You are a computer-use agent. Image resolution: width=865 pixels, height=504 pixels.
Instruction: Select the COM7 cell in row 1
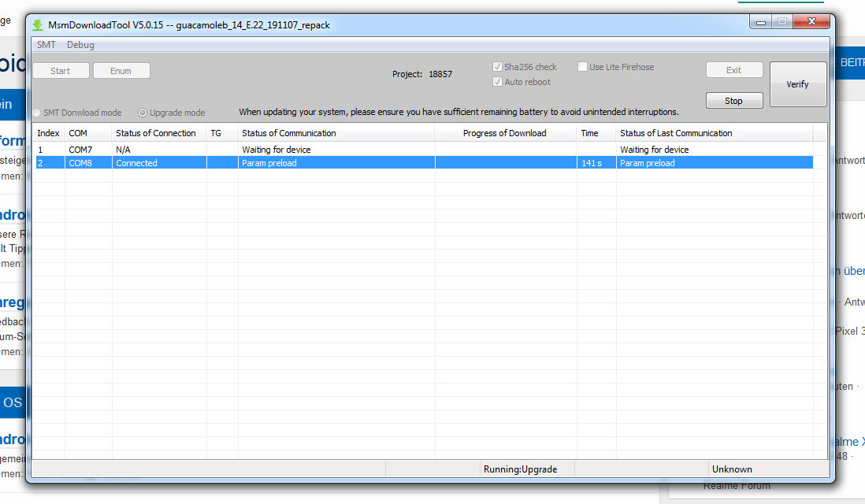click(88, 150)
